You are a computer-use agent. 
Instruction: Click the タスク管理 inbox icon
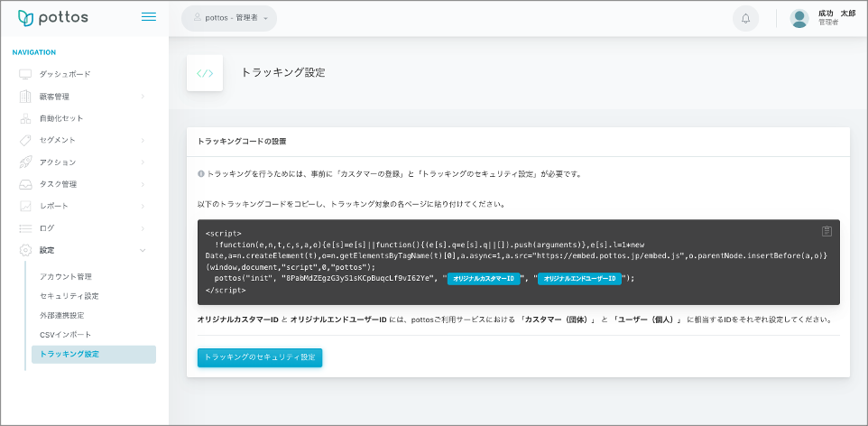[x=25, y=184]
